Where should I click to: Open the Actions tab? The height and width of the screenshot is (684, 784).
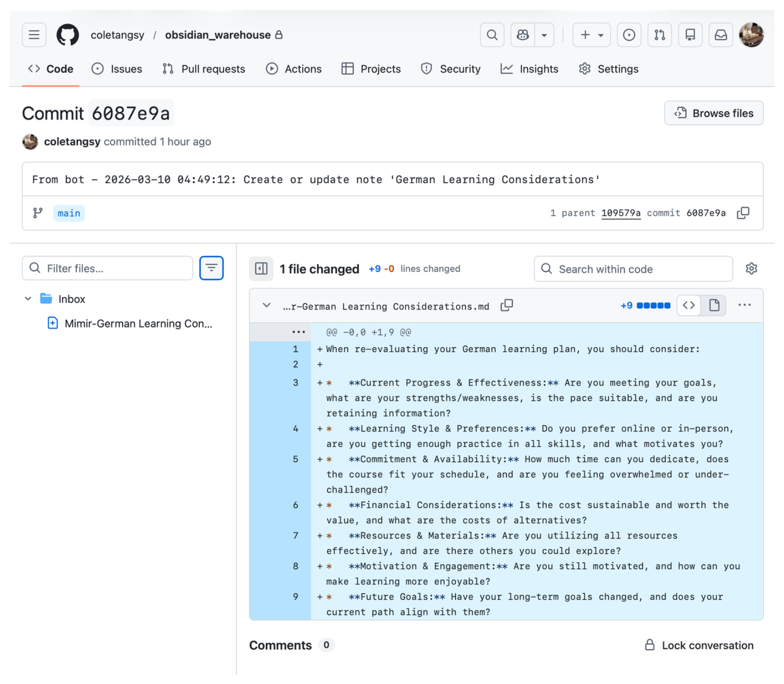[294, 69]
